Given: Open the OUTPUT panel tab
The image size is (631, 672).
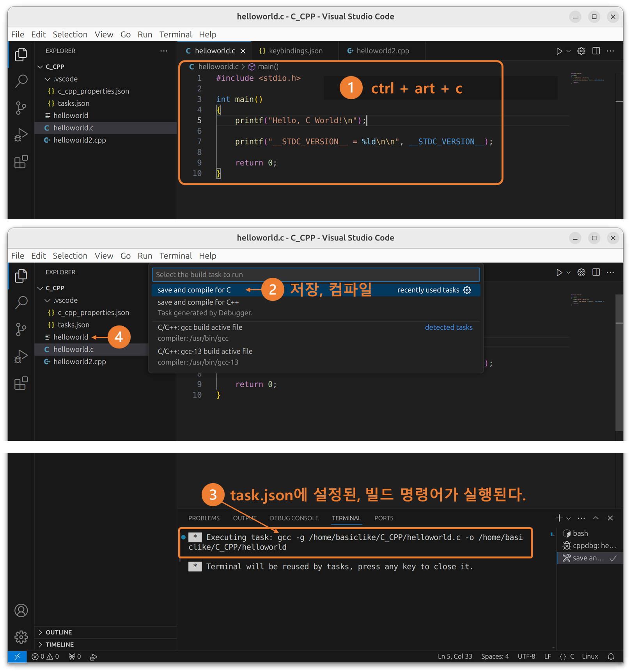Looking at the screenshot, I should pyautogui.click(x=245, y=518).
